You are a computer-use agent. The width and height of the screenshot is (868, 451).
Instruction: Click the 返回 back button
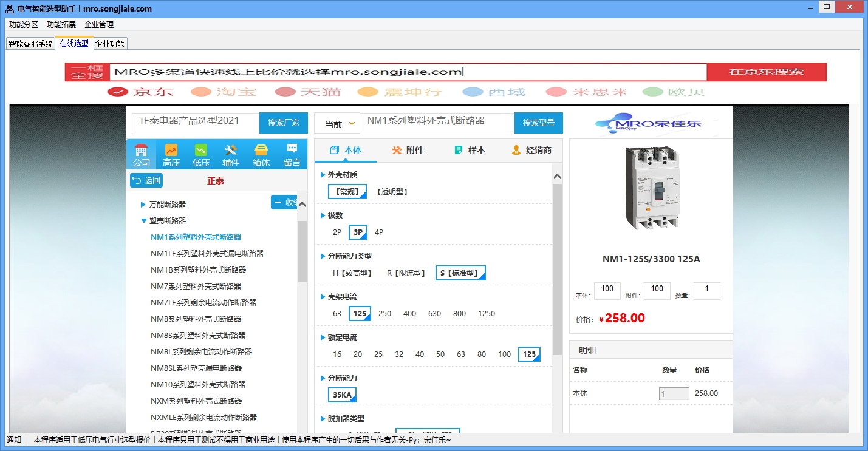pyautogui.click(x=146, y=180)
